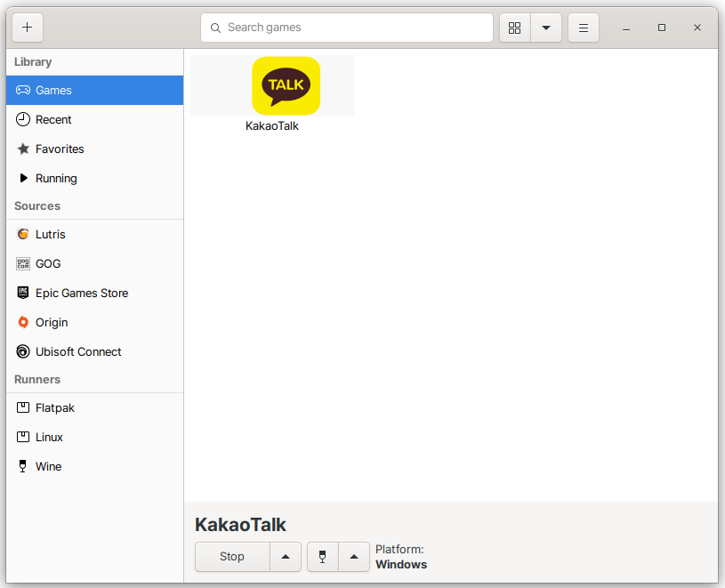Open Ubisoft Connect source
Screen dimensions: 725x588
[x=94, y=351]
